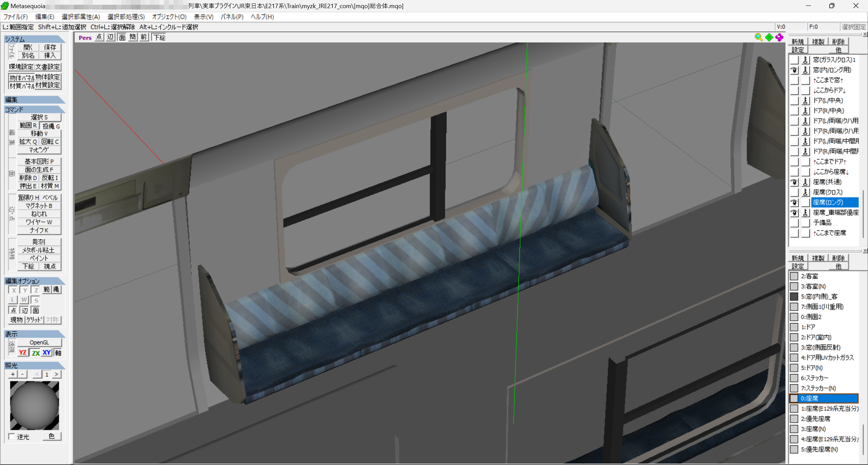Click the yellow magnifier zoom icon
Image resolution: width=868 pixels, height=465 pixels.
(758, 37)
